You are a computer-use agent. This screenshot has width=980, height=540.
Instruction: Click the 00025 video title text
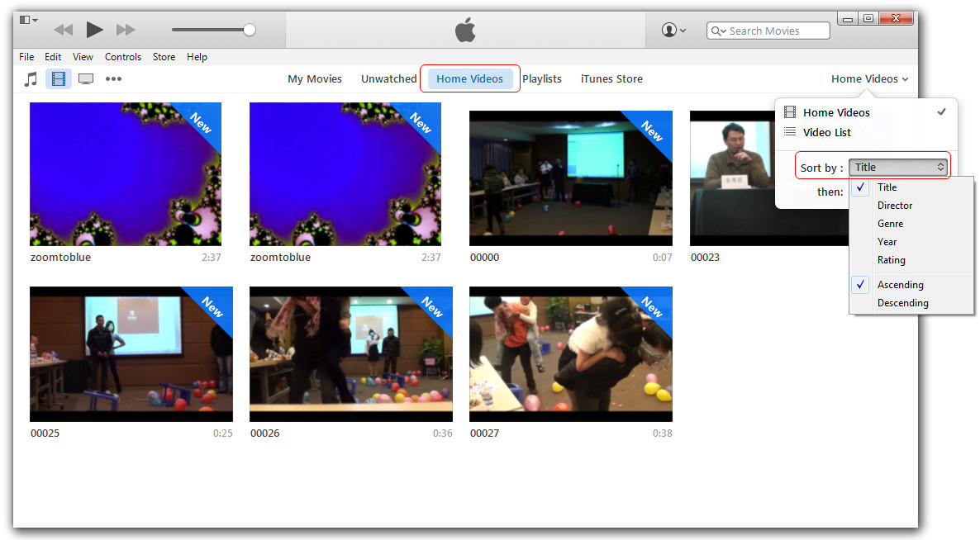coord(45,433)
